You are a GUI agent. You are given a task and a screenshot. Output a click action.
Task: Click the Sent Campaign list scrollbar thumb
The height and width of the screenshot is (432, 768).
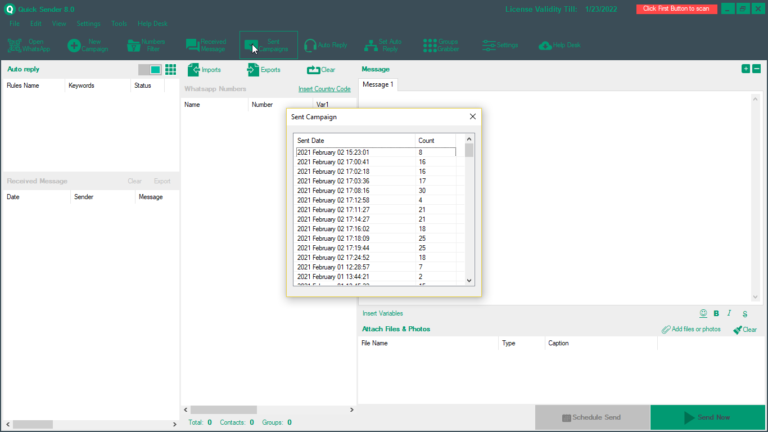[x=469, y=150]
